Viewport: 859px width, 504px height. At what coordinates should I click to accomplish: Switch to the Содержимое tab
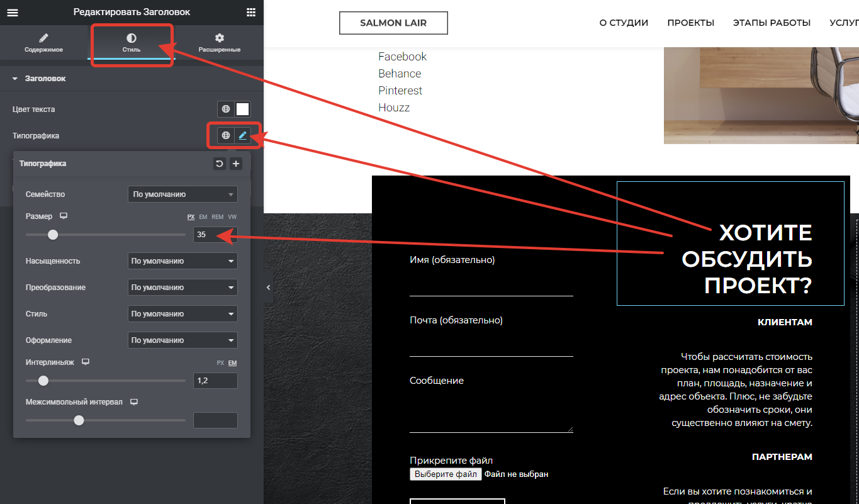click(43, 43)
